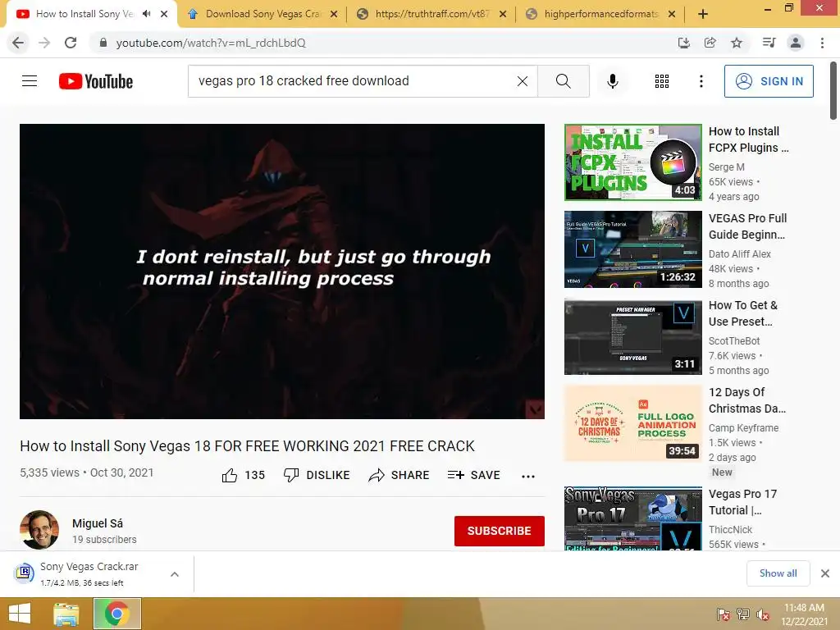Viewport: 840px width, 630px height.
Task: Clear the search box text with X
Action: pyautogui.click(x=522, y=81)
